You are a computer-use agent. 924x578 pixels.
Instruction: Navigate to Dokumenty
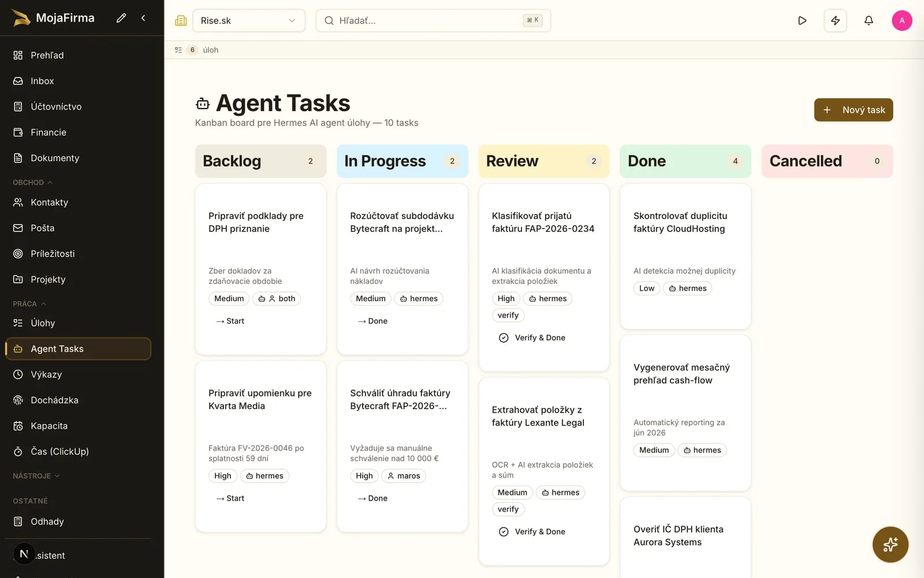tap(78, 158)
